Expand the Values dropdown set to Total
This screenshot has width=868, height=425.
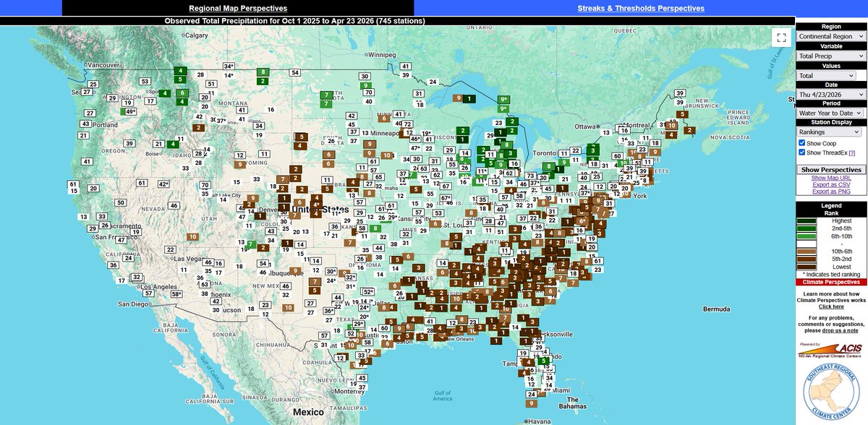[827, 74]
